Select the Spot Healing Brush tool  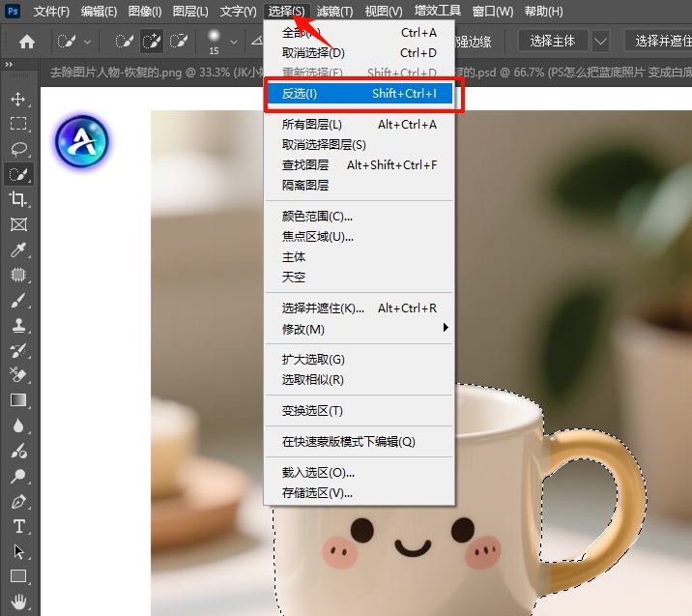pos(18,275)
